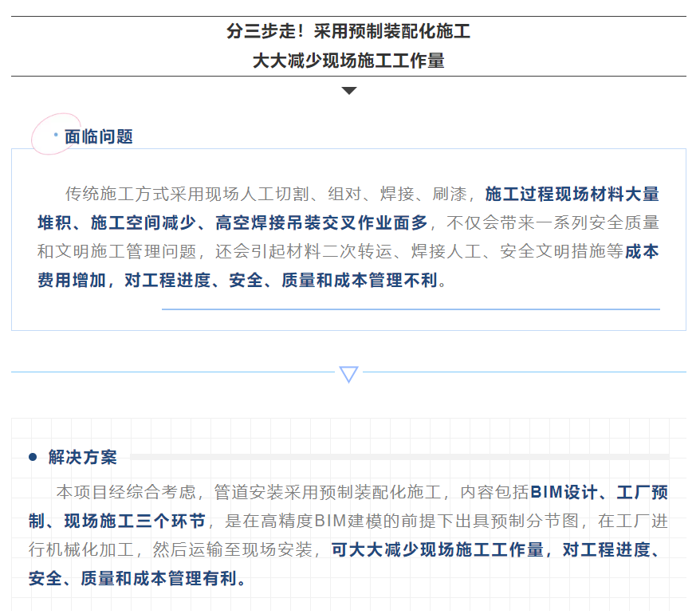Select the title line 分三步走！采用预制装配化施工
Screen dimensions: 700x614
(348, 32)
